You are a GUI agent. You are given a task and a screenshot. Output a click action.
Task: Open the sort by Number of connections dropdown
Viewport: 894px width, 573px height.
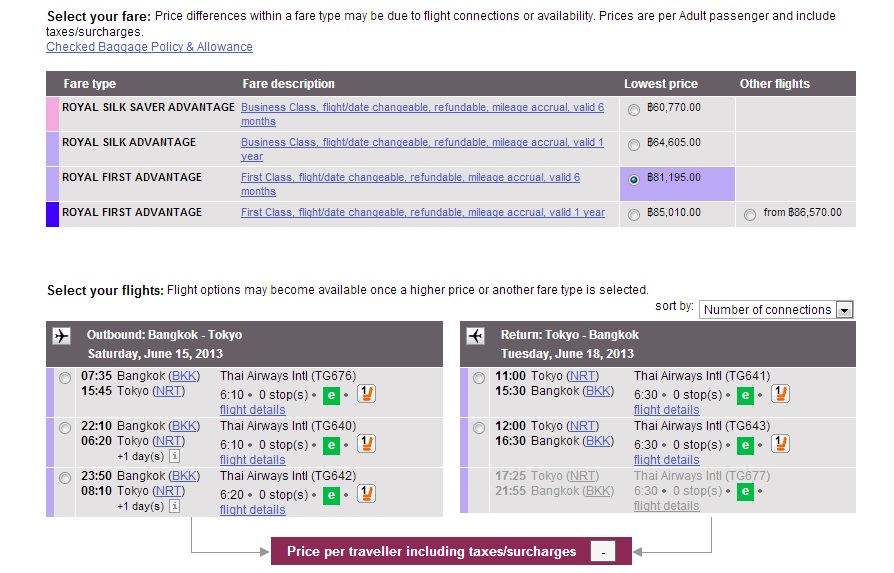(x=775, y=310)
